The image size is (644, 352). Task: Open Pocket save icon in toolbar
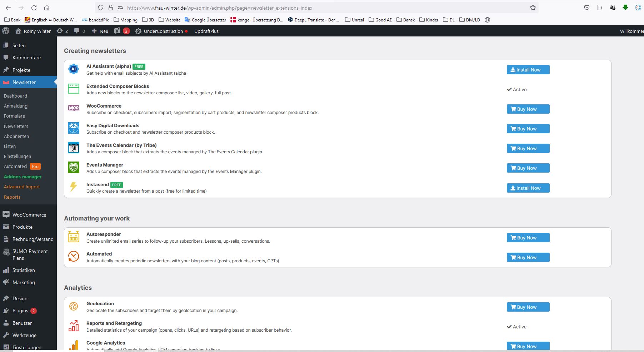pyautogui.click(x=586, y=8)
